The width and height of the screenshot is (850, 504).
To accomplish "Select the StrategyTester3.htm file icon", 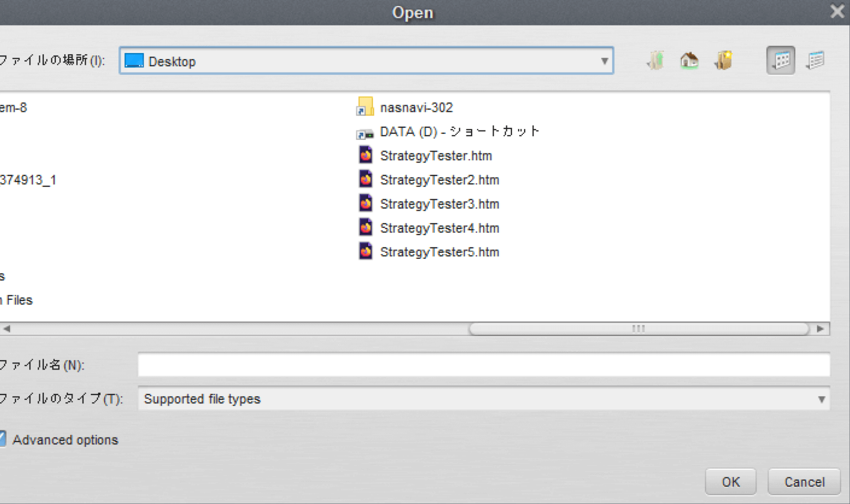I will [365, 203].
